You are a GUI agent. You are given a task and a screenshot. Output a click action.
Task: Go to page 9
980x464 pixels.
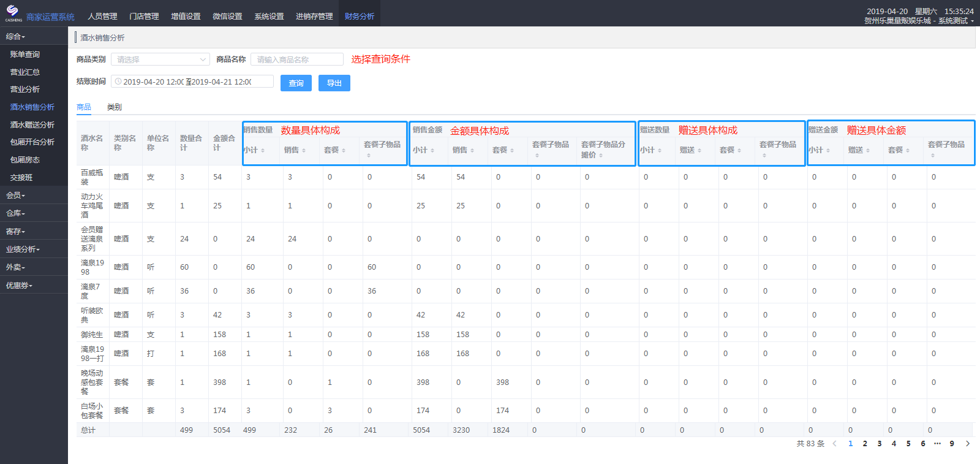click(952, 444)
